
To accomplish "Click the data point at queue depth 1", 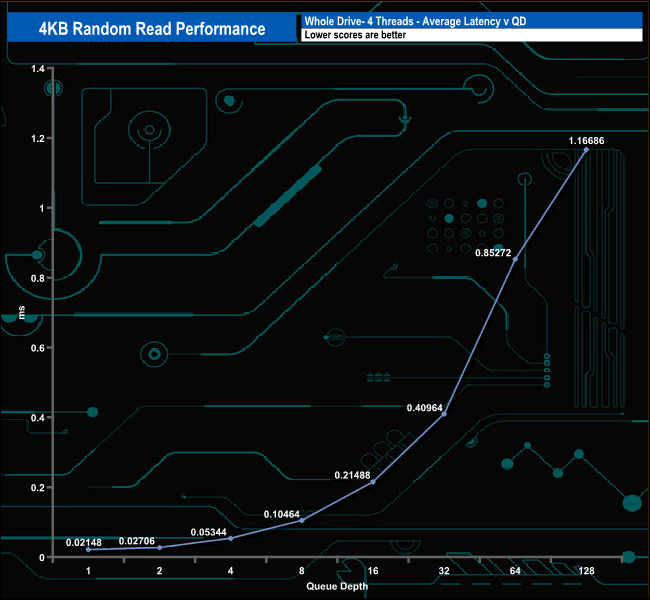I will (x=88, y=550).
